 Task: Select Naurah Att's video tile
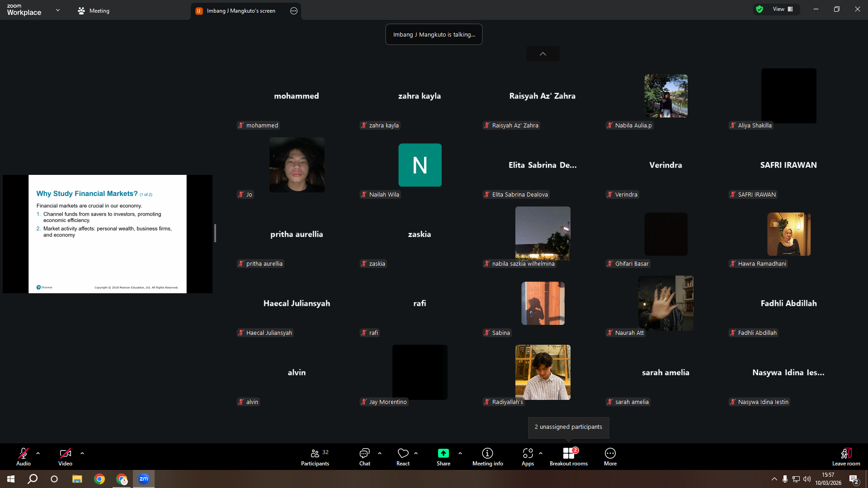pyautogui.click(x=666, y=303)
